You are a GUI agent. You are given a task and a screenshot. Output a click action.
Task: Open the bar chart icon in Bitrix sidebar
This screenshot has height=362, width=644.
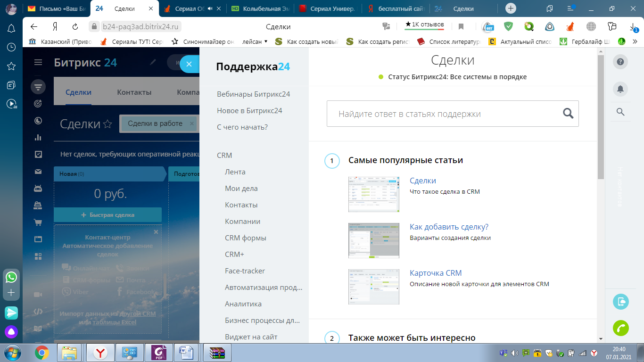click(x=38, y=138)
